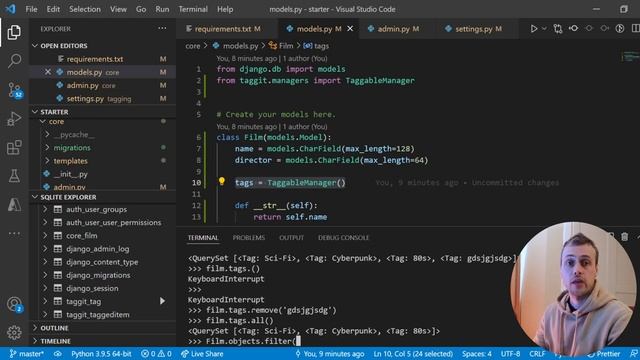Show code action lightbulb on line 10
This screenshot has width=640, height=360.
point(222,181)
